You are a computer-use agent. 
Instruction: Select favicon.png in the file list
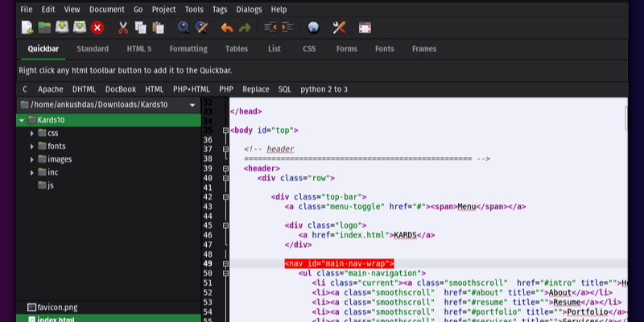click(60, 307)
